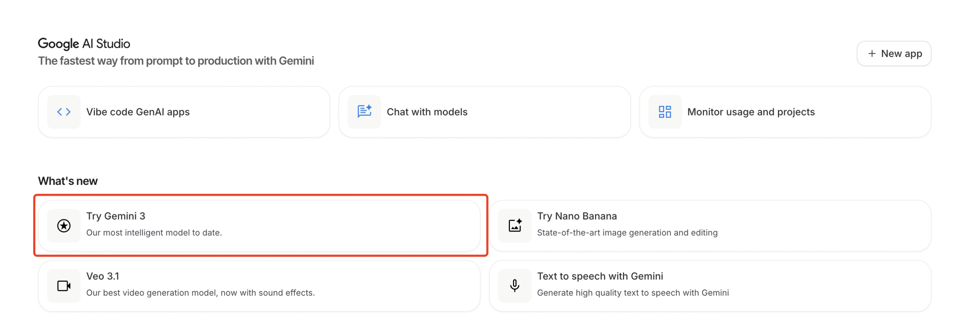Click the Google AI Studio logo

[x=84, y=44]
